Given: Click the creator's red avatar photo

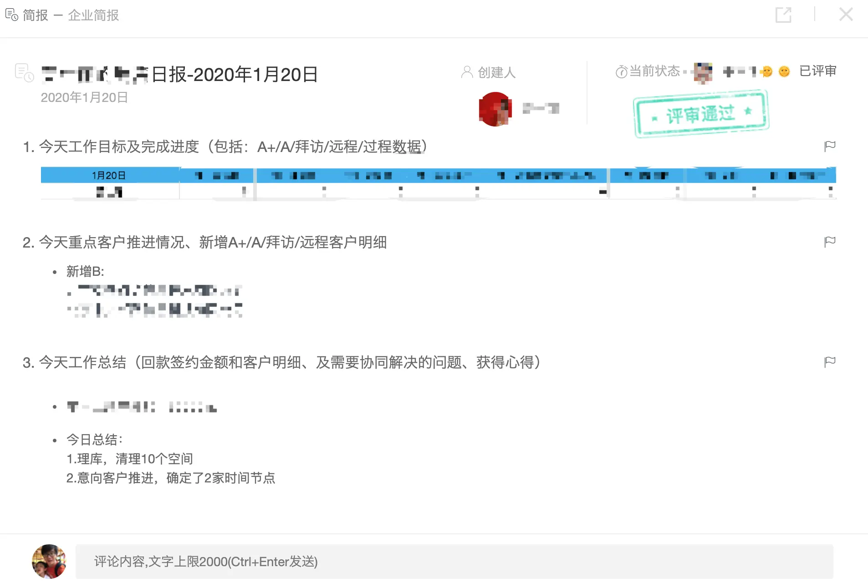Looking at the screenshot, I should (x=495, y=109).
